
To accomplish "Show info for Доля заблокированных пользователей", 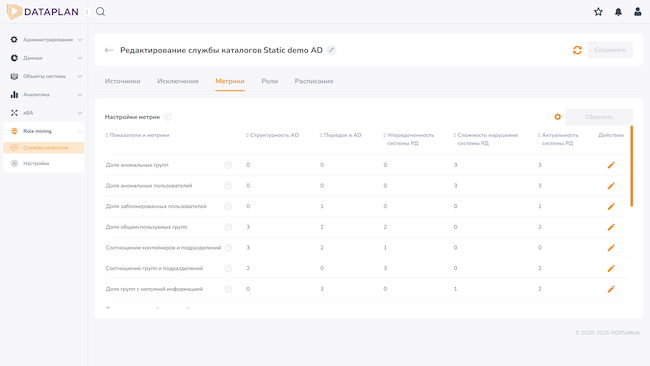I will 228,206.
